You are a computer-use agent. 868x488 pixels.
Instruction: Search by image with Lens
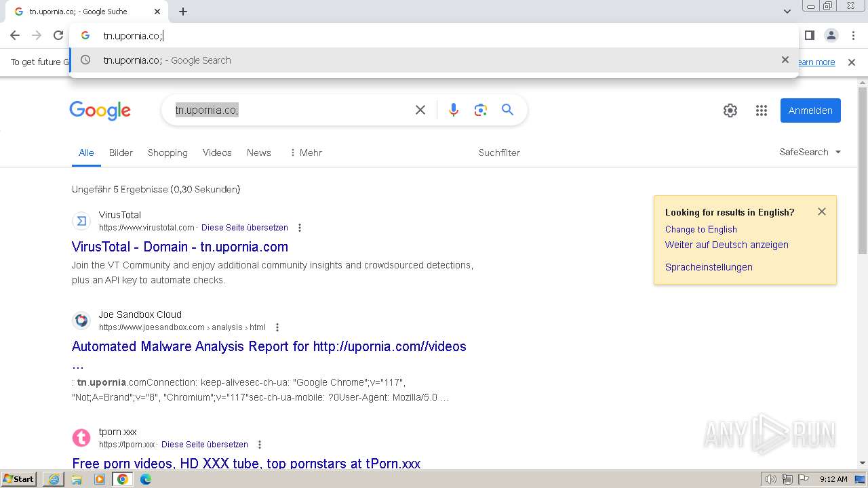(x=481, y=110)
